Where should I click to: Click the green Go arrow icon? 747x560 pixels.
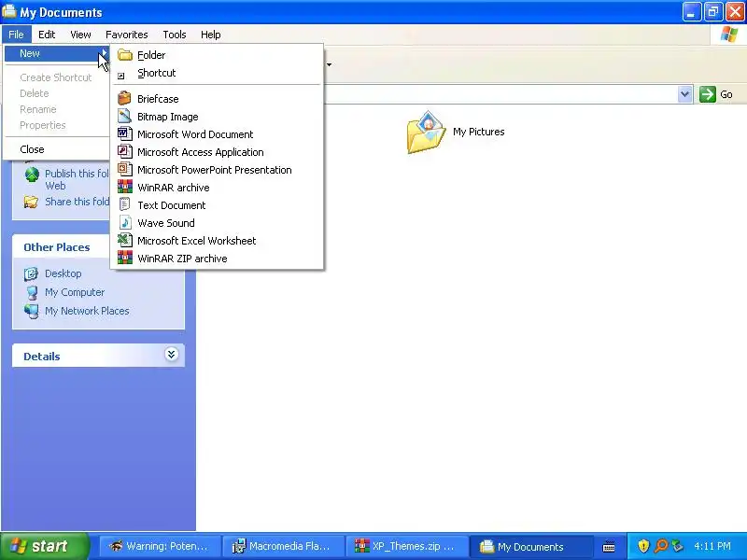coord(708,94)
